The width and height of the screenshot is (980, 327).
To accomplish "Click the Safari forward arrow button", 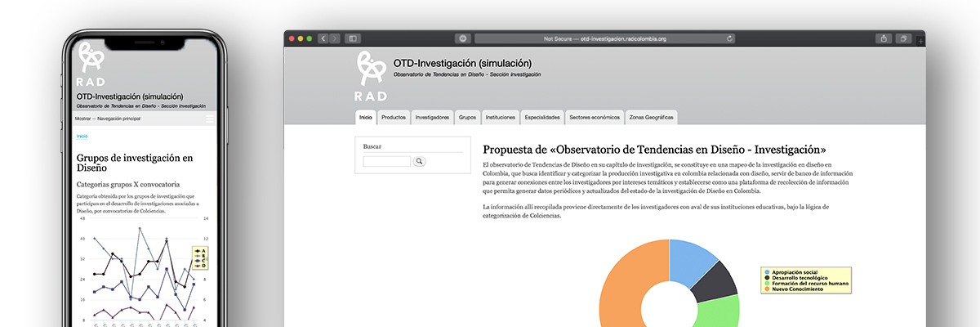I will (335, 38).
